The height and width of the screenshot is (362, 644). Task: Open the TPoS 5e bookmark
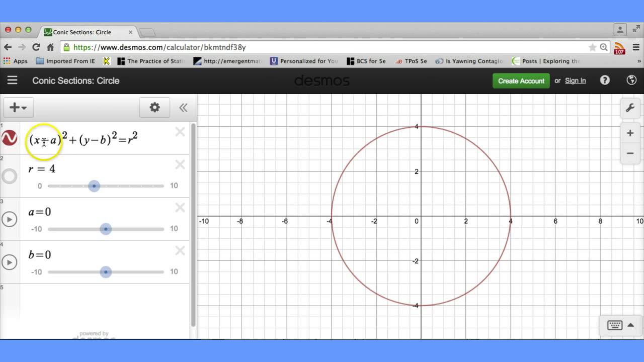click(x=410, y=61)
